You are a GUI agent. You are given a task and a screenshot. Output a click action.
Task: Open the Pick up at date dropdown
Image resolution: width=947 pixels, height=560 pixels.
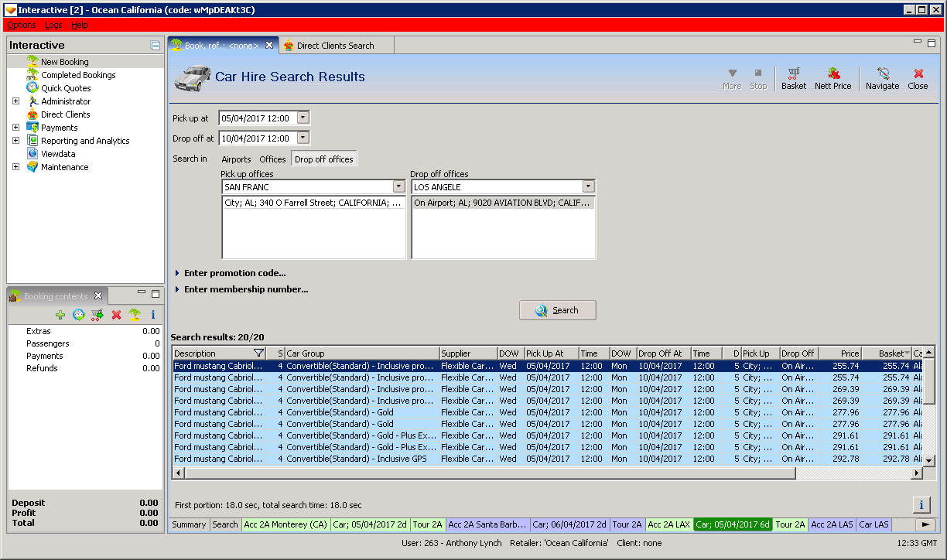click(303, 118)
